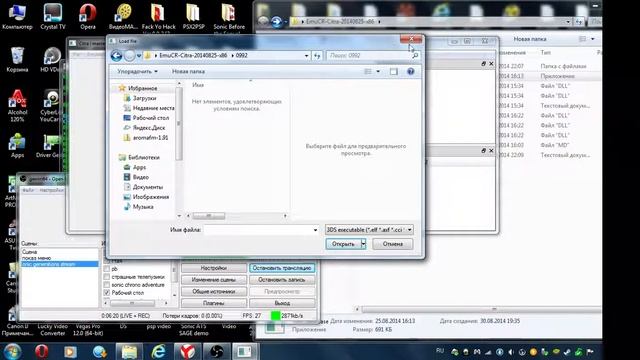640x360 pixels.
Task: Uncheck the 'Рабочий стол' source in OBS
Action: pos(107,293)
